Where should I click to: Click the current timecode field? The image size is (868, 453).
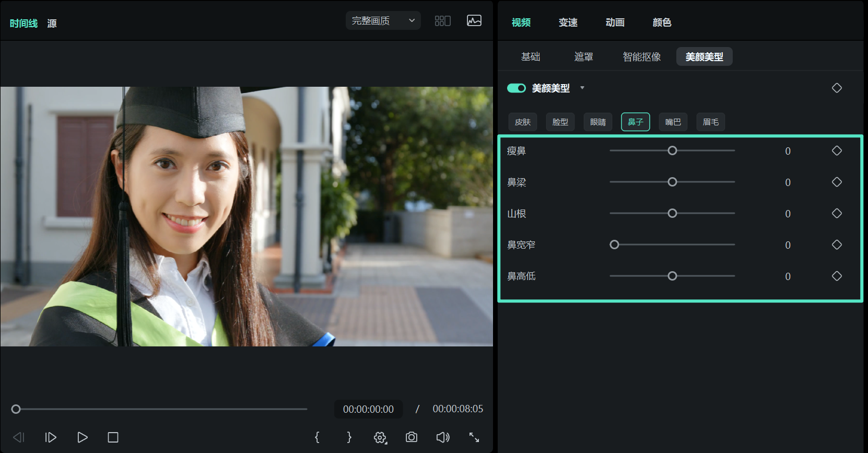tap(368, 409)
